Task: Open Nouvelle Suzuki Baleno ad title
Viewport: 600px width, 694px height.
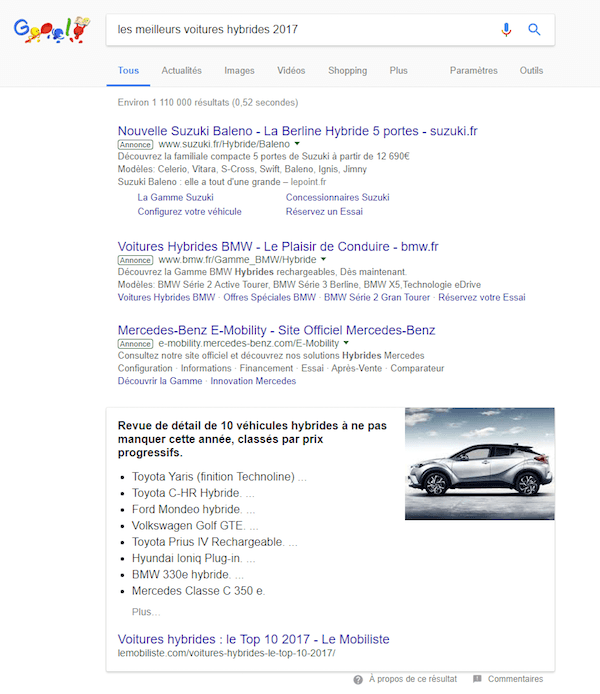Action: [297, 131]
